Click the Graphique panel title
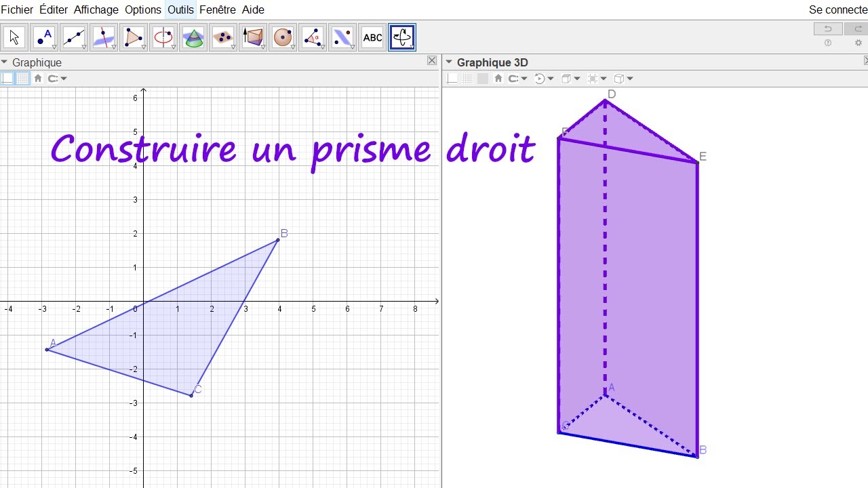The width and height of the screenshot is (868, 488). pos(37,62)
